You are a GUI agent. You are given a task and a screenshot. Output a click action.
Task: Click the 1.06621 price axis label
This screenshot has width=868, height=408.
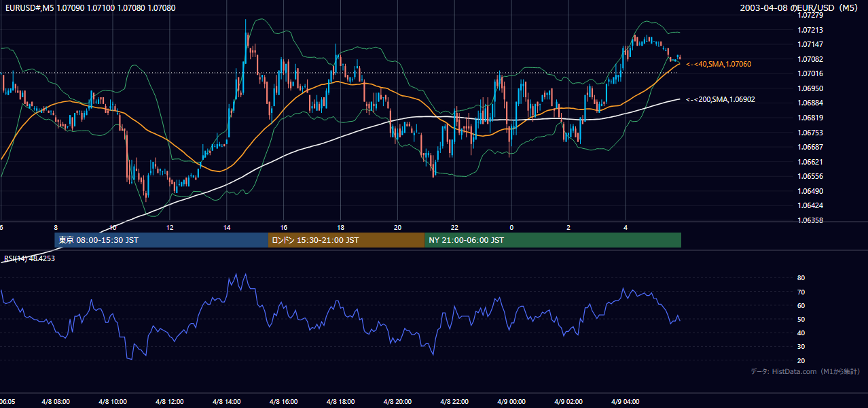coord(810,162)
